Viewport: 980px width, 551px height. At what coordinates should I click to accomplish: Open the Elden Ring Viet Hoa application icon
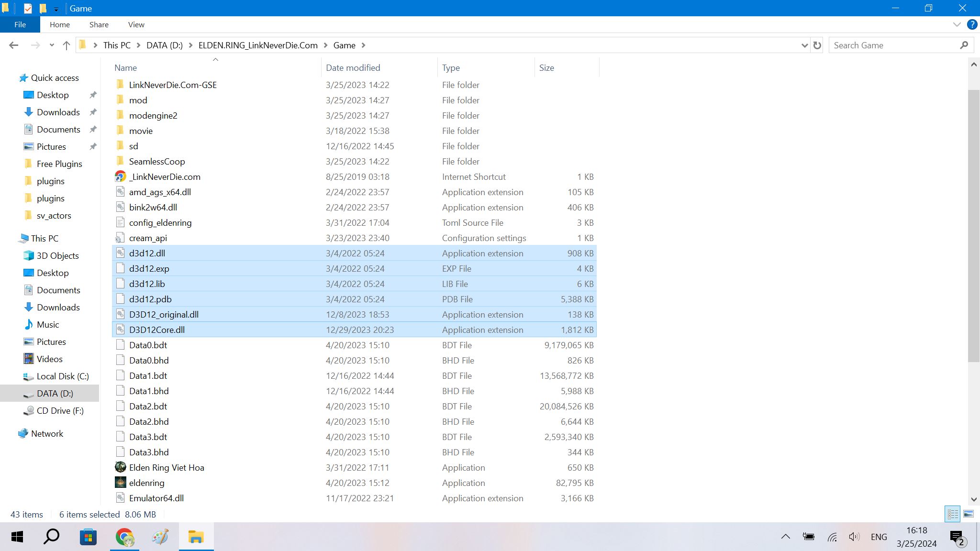click(x=120, y=467)
